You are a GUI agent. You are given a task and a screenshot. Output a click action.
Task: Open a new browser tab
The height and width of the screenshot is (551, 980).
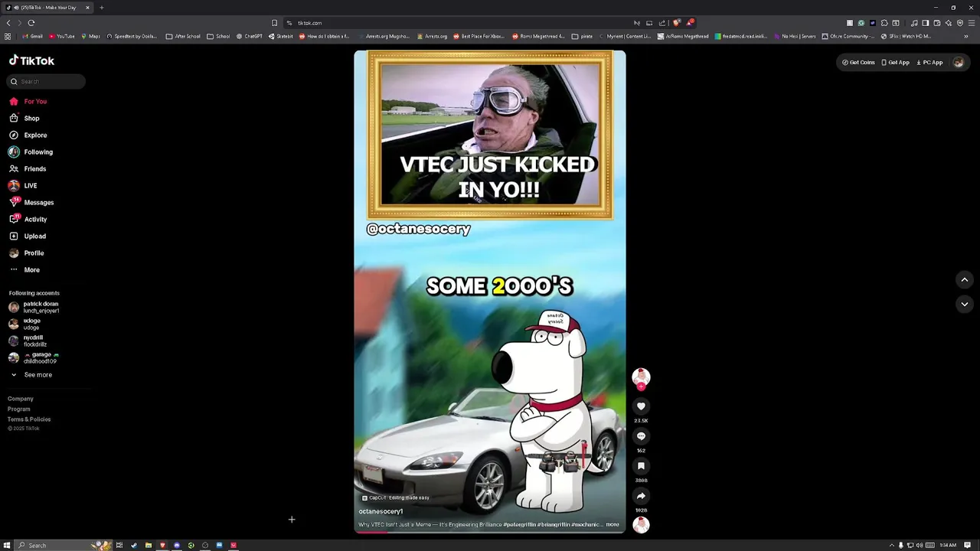[x=101, y=8]
